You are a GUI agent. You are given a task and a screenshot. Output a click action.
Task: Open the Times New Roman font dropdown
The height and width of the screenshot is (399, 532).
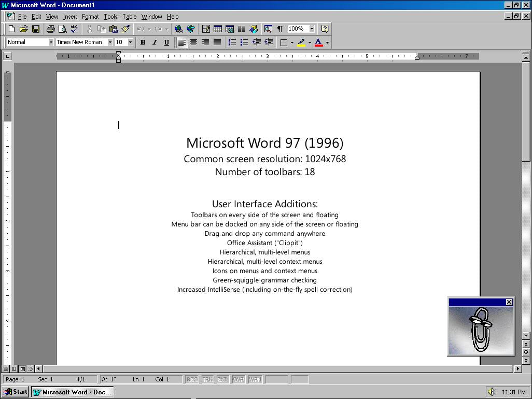click(x=110, y=42)
